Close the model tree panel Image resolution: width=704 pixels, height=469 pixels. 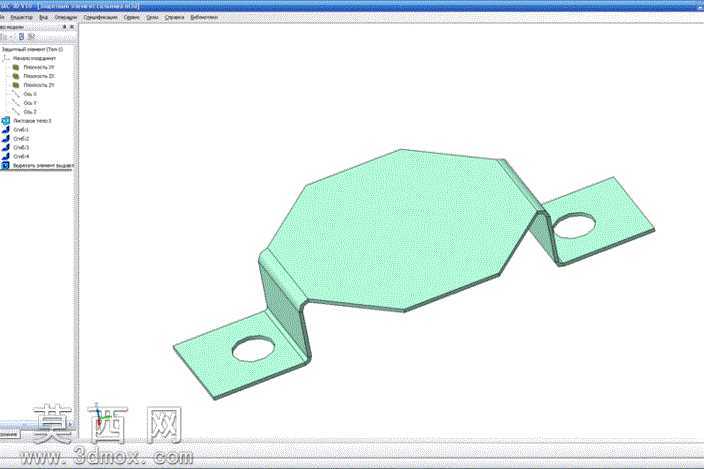(x=72, y=27)
